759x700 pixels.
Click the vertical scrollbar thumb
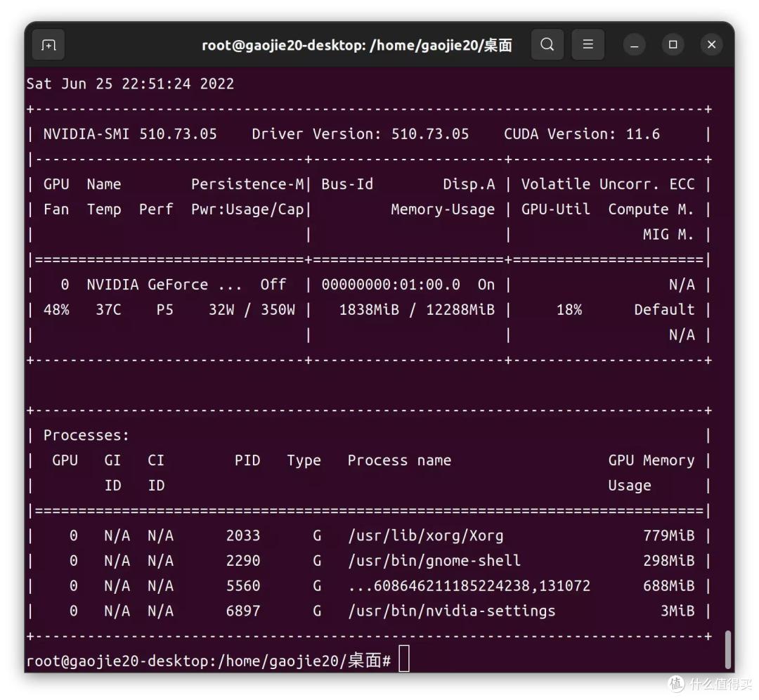[727, 649]
